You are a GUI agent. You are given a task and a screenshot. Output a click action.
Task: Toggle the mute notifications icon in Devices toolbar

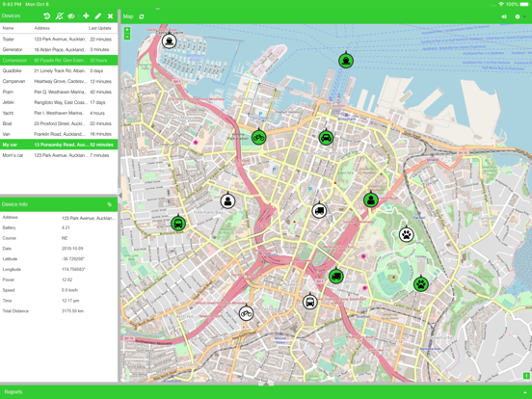[x=59, y=16]
